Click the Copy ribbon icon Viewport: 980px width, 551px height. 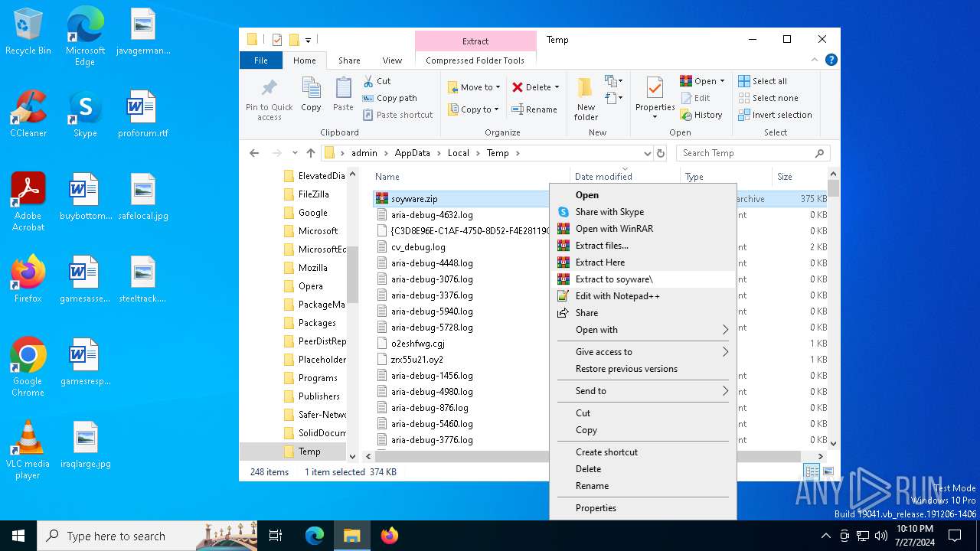[311, 95]
